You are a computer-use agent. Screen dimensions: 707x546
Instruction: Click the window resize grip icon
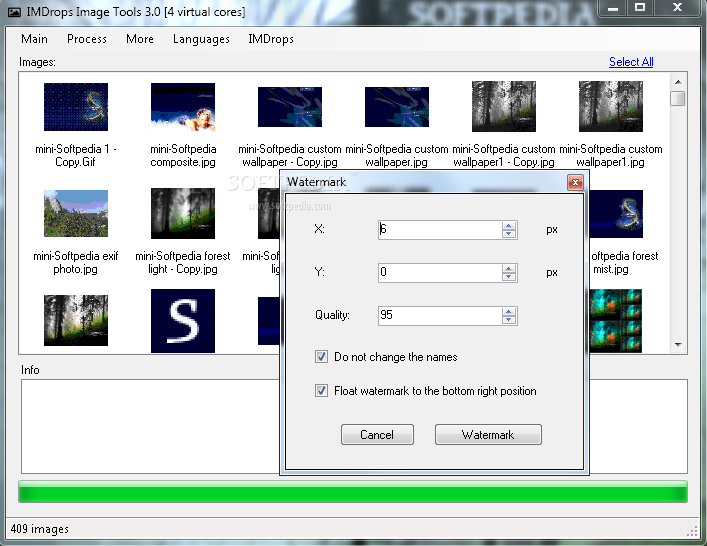pos(692,531)
